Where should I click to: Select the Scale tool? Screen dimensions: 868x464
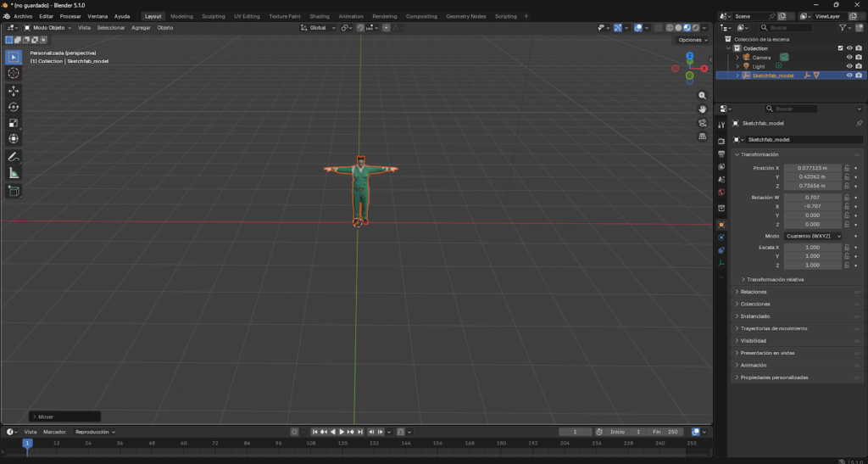14,123
